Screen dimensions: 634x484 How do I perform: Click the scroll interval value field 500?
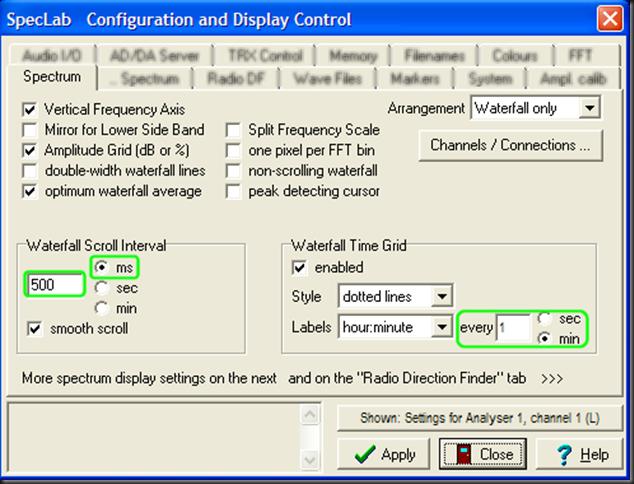coord(55,285)
